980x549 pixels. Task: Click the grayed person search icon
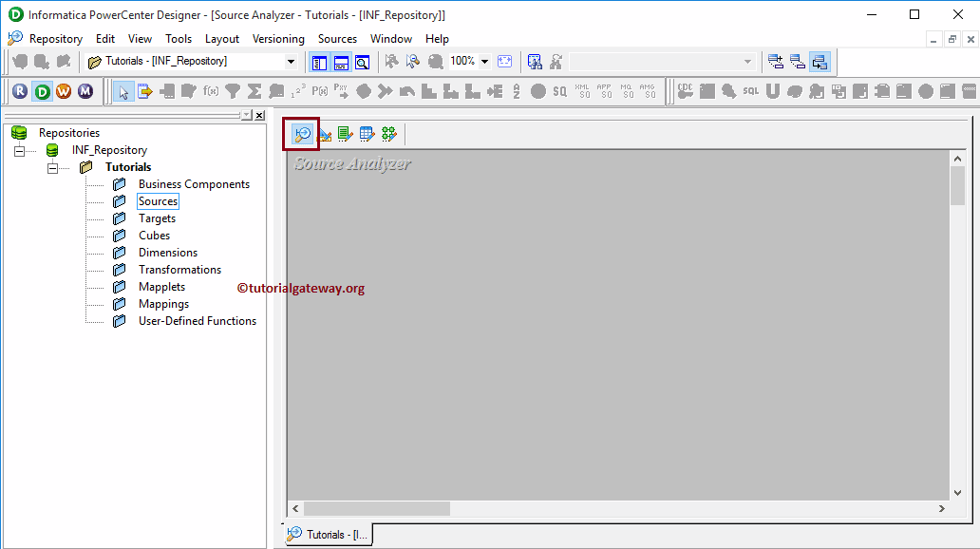[556, 62]
